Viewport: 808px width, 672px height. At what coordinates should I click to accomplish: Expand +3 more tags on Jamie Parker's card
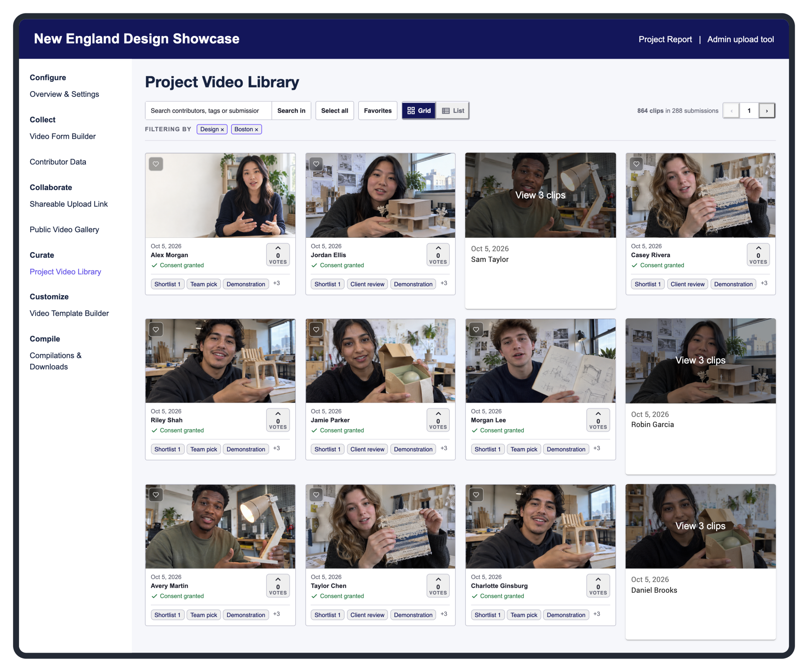click(444, 449)
